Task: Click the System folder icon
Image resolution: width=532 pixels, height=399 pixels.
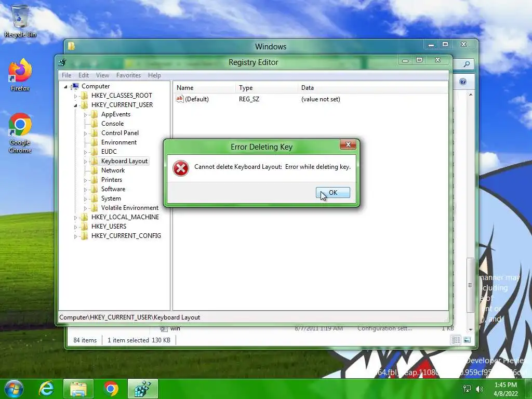Action: 95,198
